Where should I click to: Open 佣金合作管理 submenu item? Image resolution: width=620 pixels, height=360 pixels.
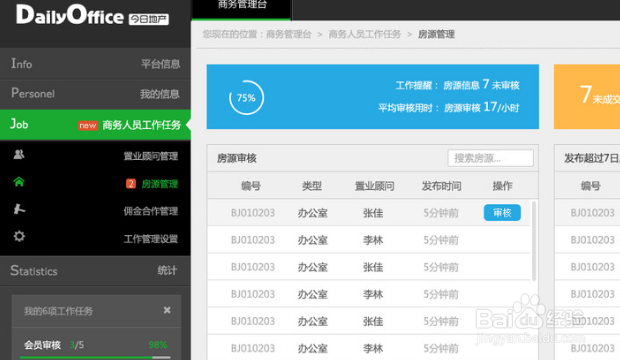pyautogui.click(x=151, y=211)
